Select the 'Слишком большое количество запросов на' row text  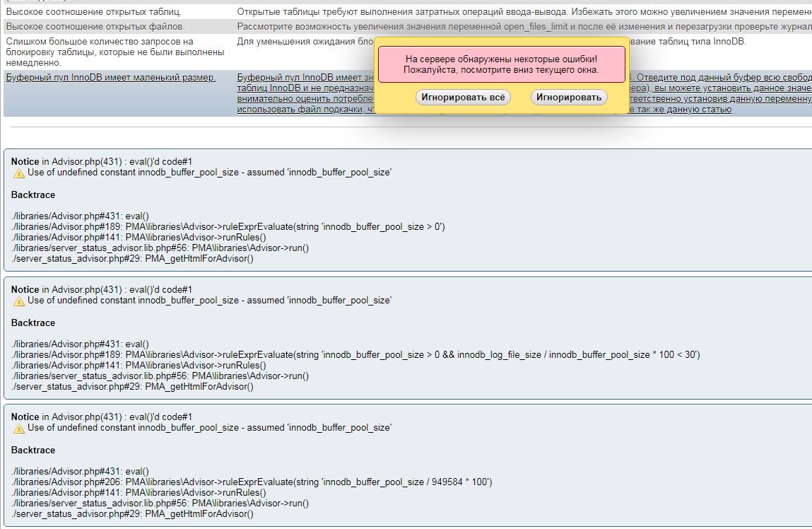pos(100,42)
